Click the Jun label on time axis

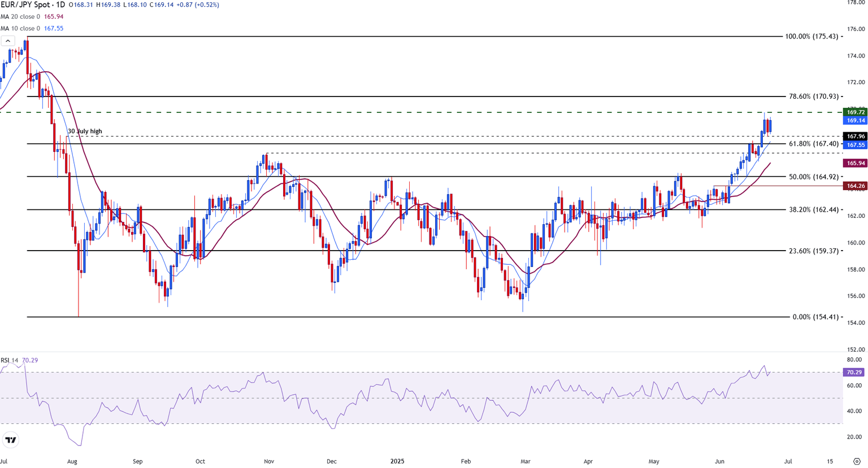pyautogui.click(x=719, y=461)
